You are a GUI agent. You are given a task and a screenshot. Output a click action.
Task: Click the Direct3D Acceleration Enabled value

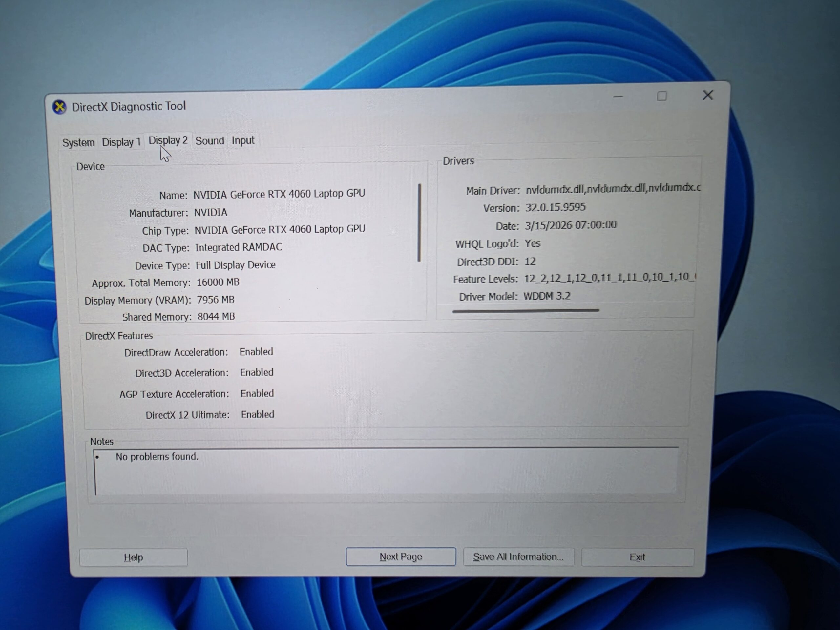pos(257,372)
